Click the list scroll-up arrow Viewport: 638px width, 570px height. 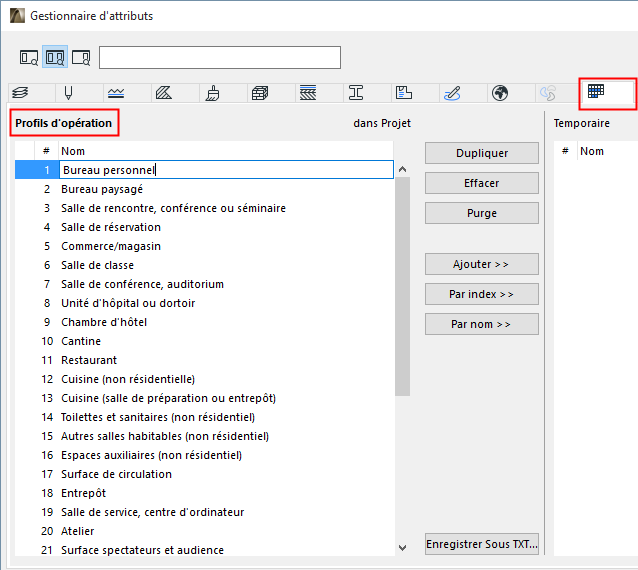tap(402, 169)
